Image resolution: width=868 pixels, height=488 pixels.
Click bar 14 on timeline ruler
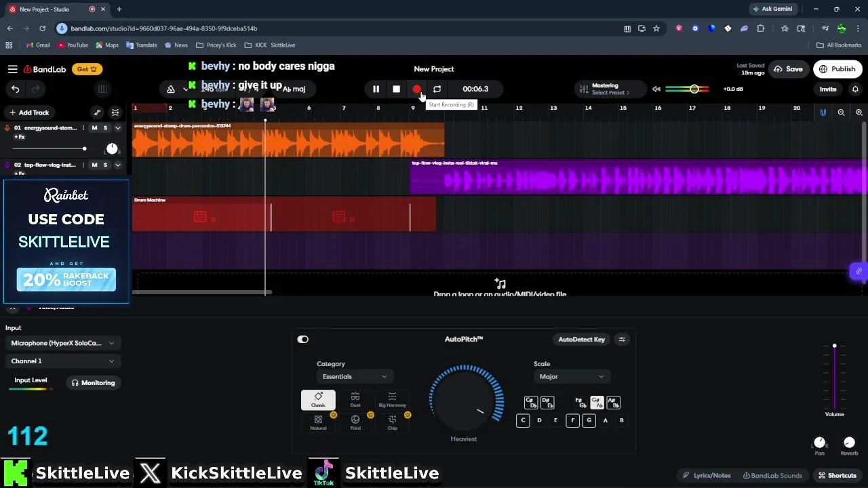(588, 108)
